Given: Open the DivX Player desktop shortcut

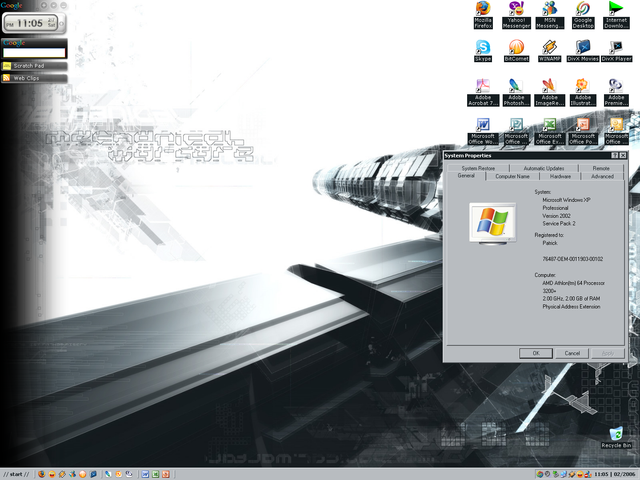Looking at the screenshot, I should pos(616,47).
